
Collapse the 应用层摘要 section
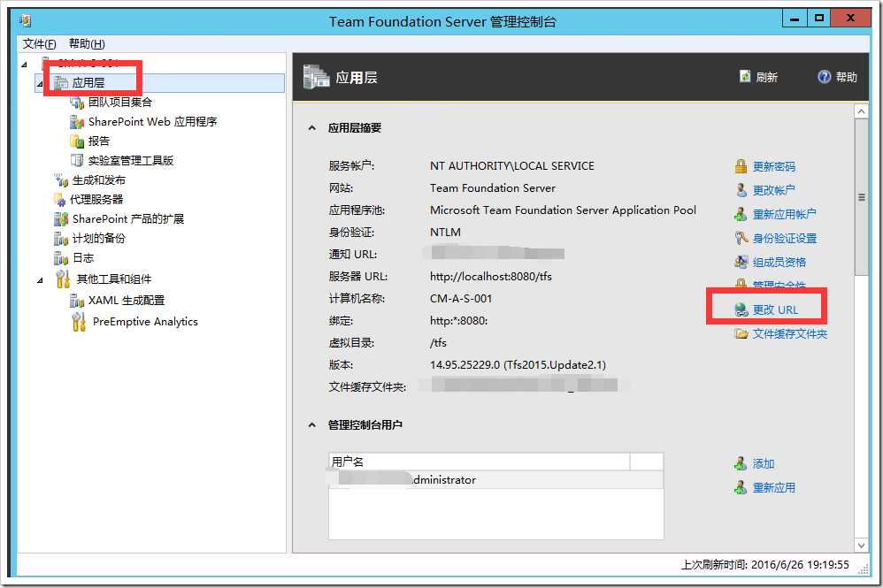point(312,128)
